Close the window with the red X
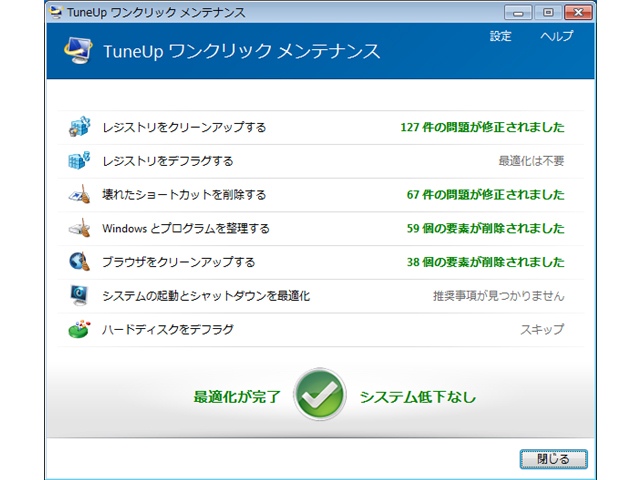This screenshot has width=640, height=480. click(578, 12)
